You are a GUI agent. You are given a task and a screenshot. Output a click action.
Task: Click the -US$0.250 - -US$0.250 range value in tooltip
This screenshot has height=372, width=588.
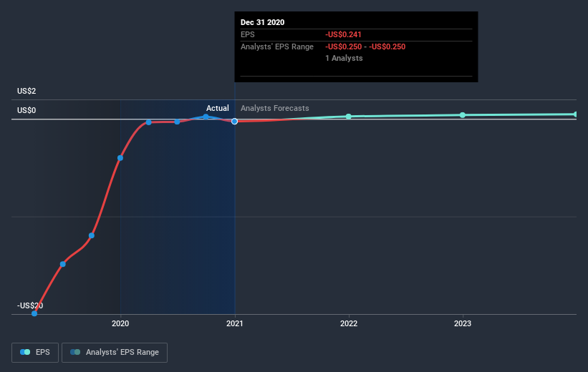(x=365, y=46)
